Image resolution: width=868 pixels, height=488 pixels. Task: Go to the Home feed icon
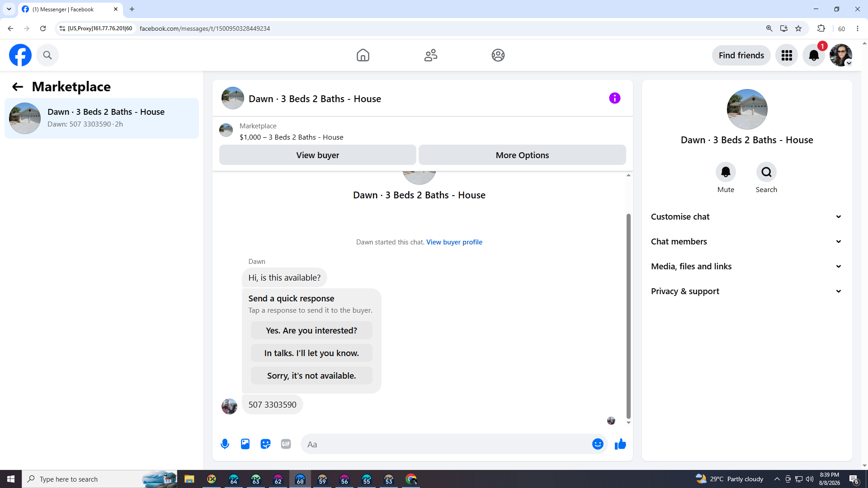tap(363, 55)
